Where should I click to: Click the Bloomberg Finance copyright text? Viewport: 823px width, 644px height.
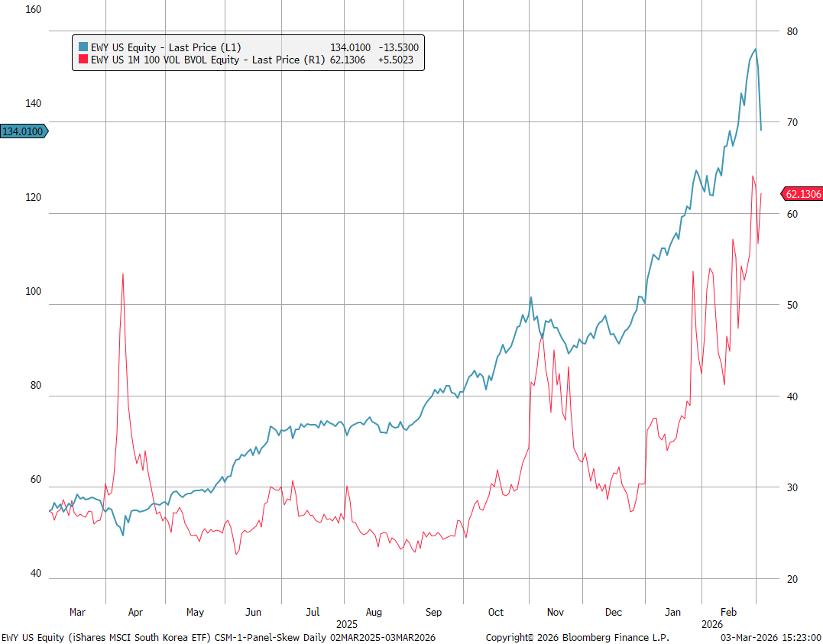(x=578, y=637)
